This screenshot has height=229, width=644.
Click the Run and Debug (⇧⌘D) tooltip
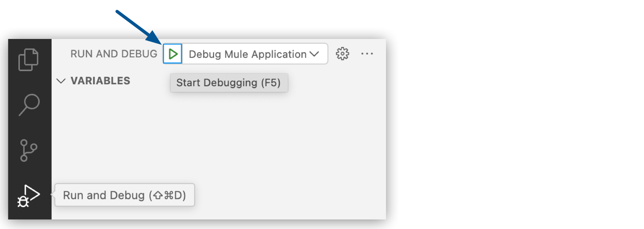pos(124,195)
